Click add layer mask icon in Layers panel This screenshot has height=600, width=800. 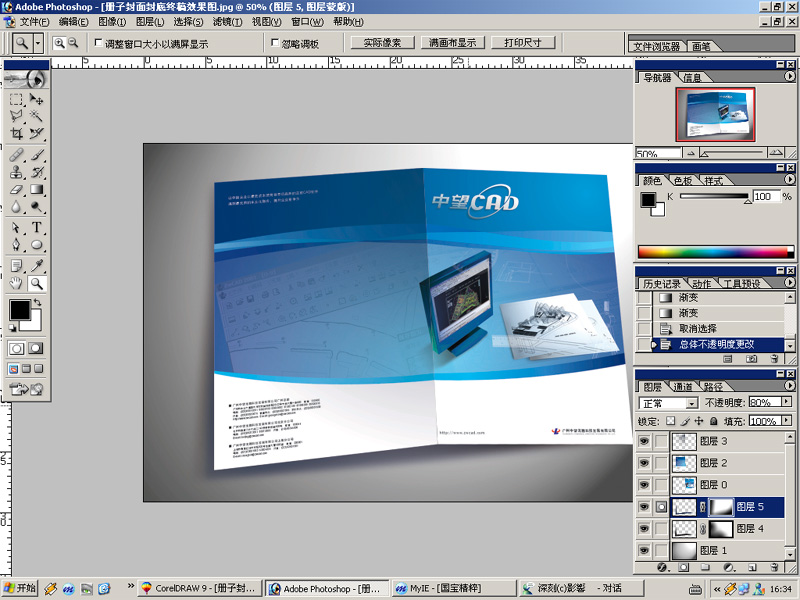[684, 567]
